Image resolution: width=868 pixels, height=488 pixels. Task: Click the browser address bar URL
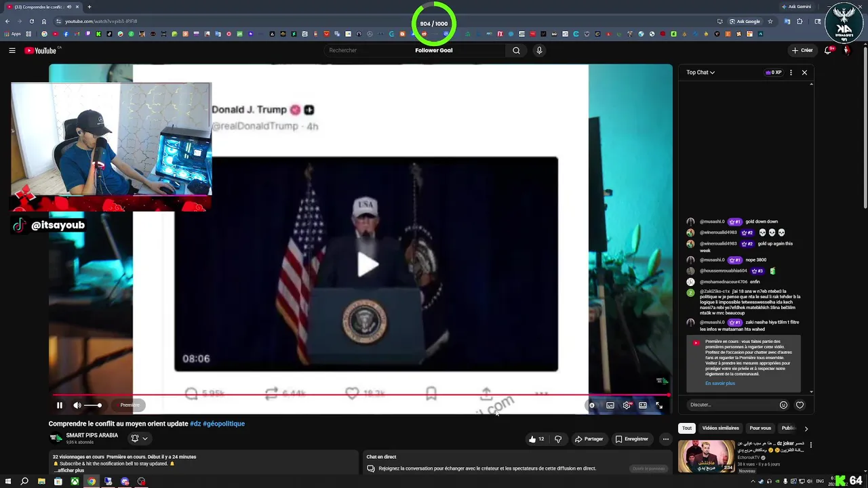(102, 21)
